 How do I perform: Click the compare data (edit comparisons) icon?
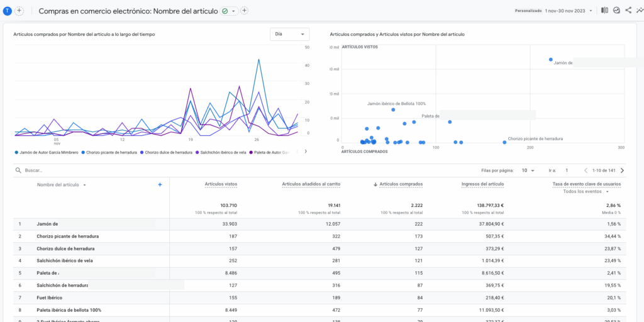tap(604, 11)
